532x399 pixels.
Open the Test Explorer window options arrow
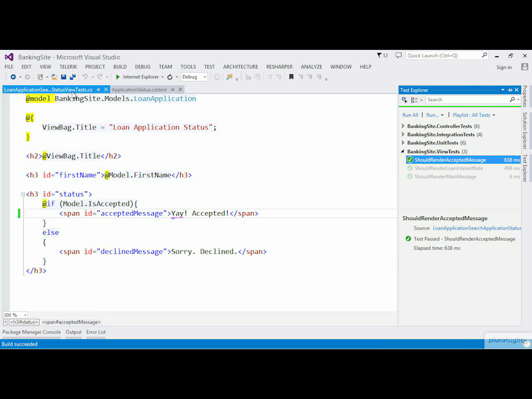point(503,90)
